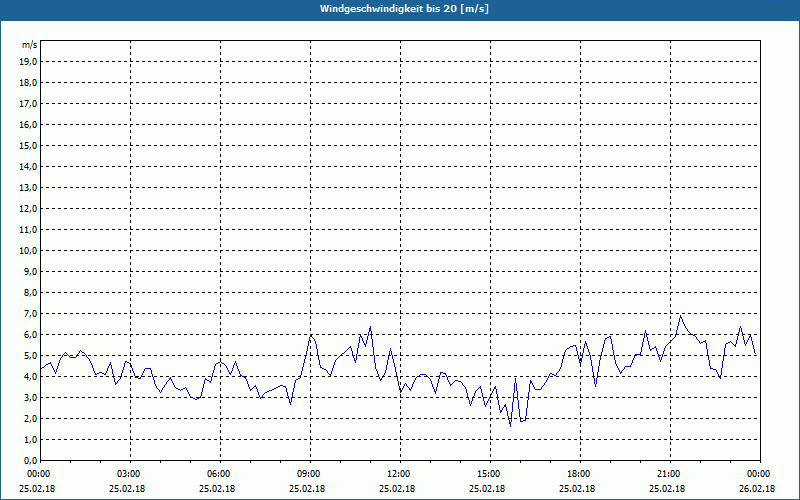The image size is (800, 500).
Task: Click the 15:00 time label
Action: click(490, 474)
